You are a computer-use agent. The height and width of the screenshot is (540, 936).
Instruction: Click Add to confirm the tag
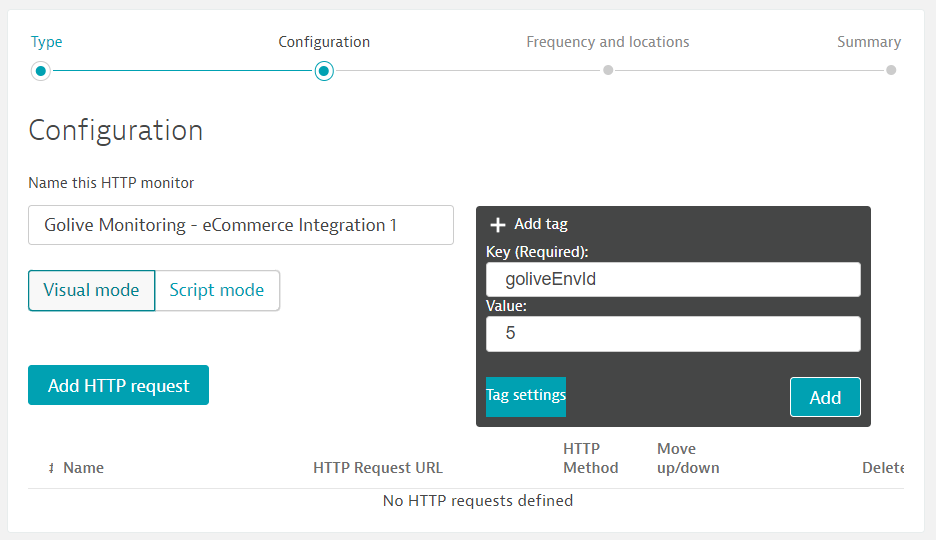[825, 397]
